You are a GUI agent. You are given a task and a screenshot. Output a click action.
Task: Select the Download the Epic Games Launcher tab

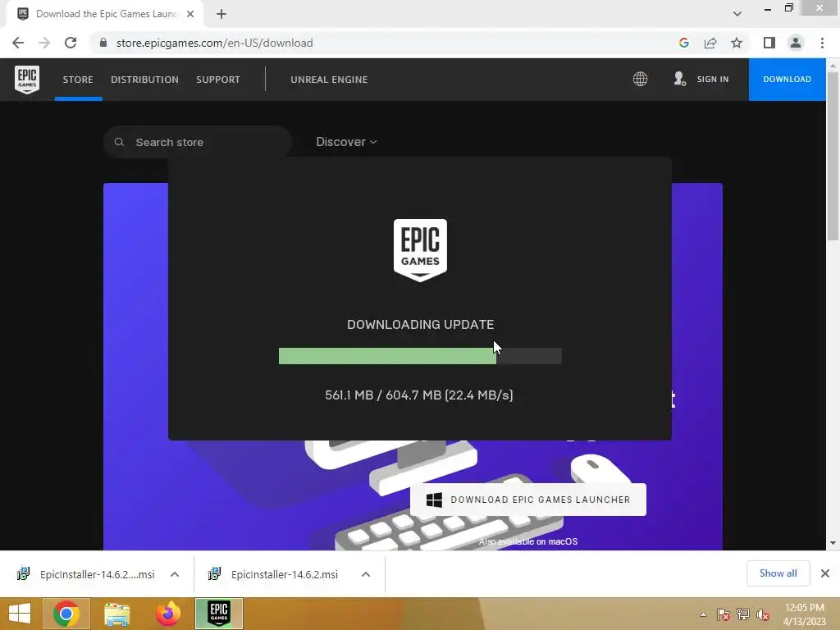tap(106, 14)
